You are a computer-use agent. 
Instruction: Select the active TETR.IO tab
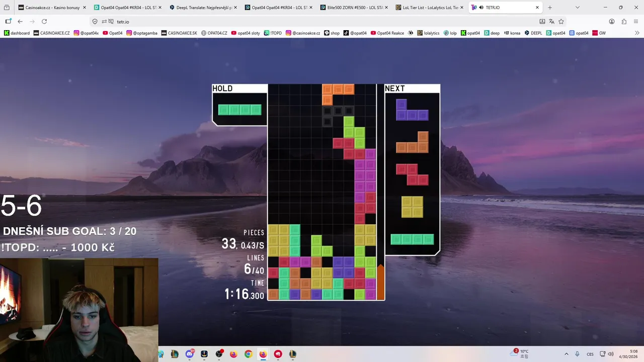506,8
